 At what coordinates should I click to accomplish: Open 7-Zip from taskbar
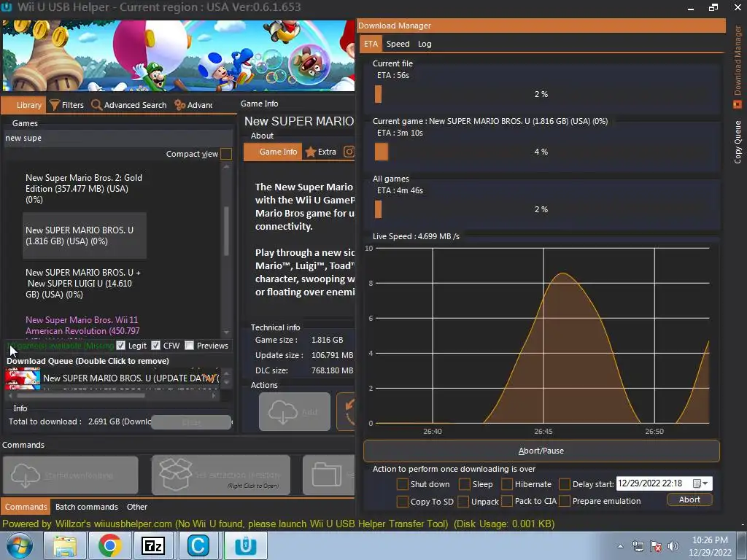(x=153, y=545)
